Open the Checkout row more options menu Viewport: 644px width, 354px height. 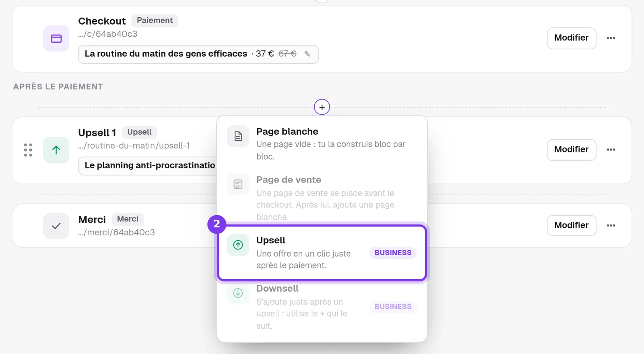coord(611,38)
